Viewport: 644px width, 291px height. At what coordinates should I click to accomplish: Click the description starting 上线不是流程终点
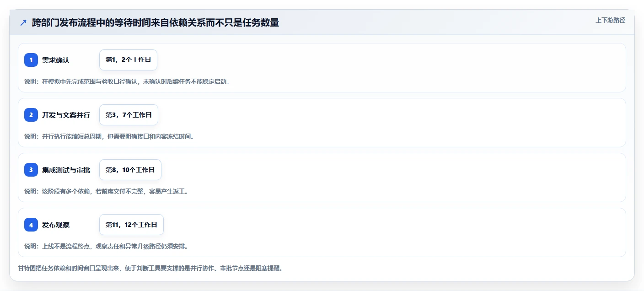pyautogui.click(x=106, y=246)
